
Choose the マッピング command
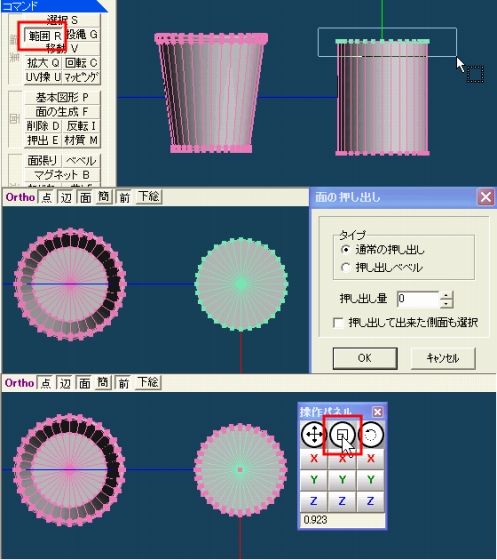[x=81, y=77]
